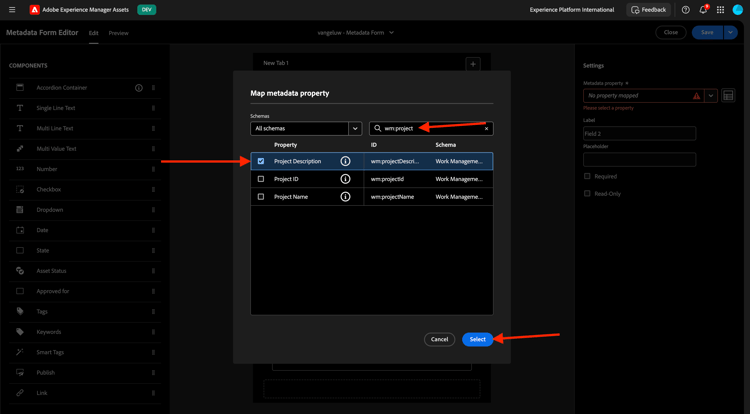This screenshot has height=414, width=750.
Task: Grab the Single Line Text drag handle
Action: point(153,108)
